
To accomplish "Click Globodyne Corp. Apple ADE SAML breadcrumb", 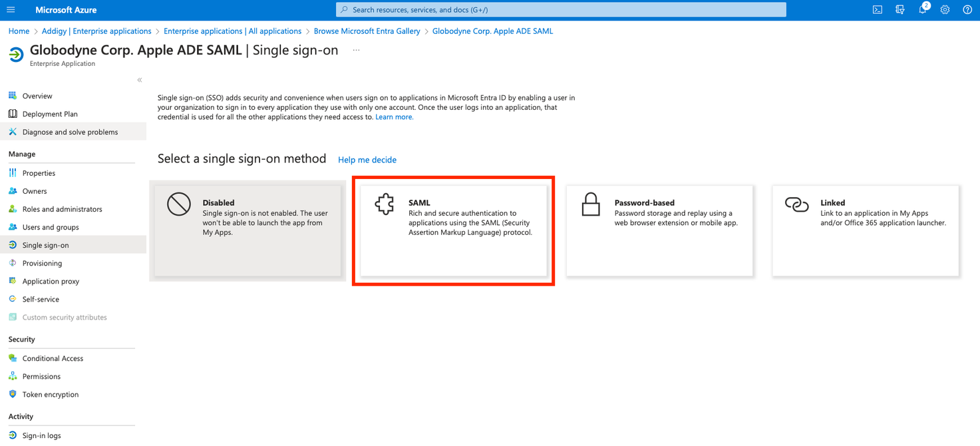I will pyautogui.click(x=492, y=31).
